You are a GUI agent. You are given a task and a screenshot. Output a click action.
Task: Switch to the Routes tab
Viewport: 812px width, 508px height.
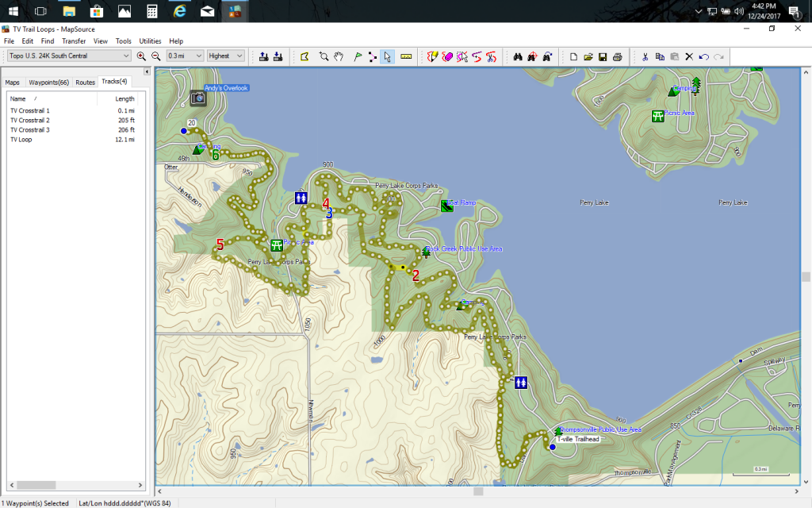click(x=85, y=83)
